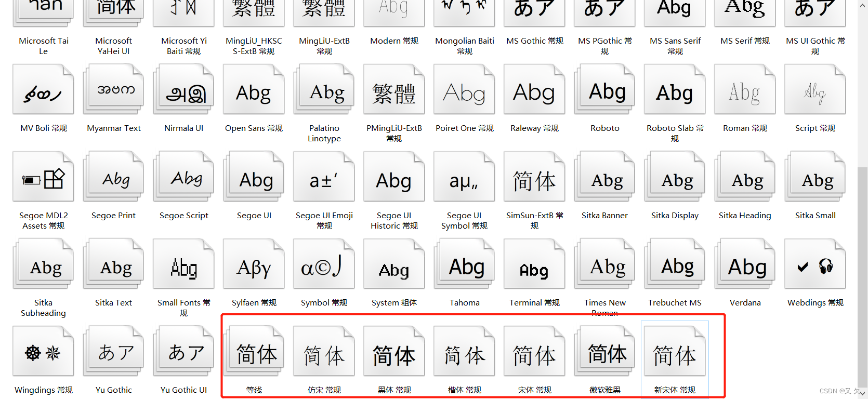Click the Microsoft Tai Le label
Screen dimensions: 868x399
point(44,46)
